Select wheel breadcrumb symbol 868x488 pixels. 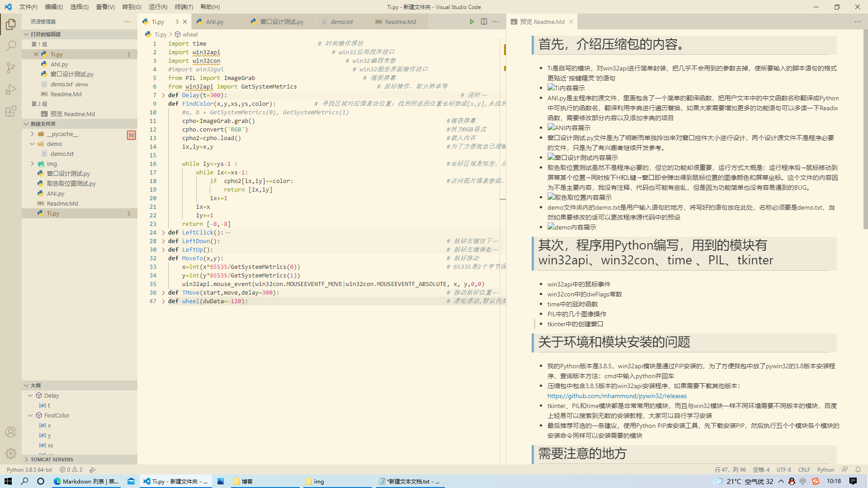coord(187,34)
